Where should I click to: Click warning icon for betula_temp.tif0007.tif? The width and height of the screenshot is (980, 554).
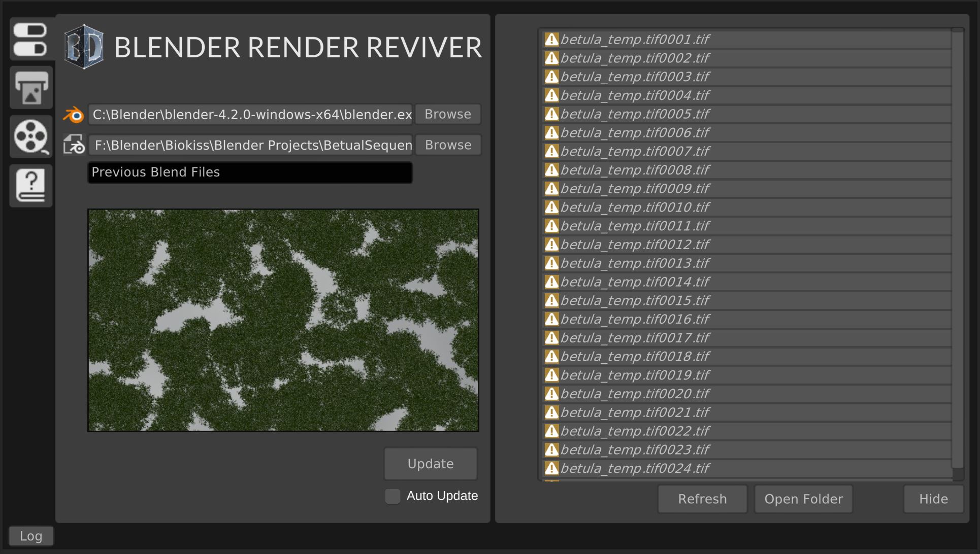click(551, 151)
